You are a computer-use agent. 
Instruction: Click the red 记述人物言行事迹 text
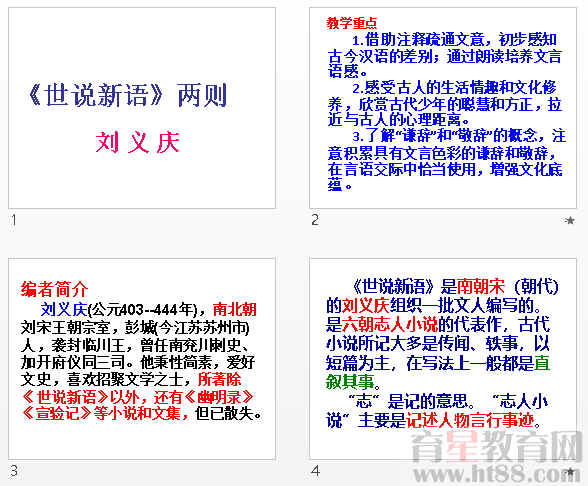click(470, 420)
